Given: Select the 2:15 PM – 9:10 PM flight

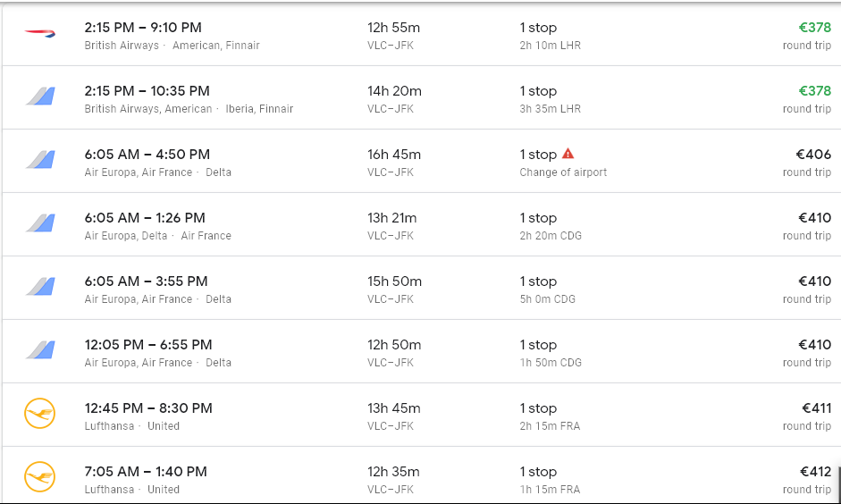Looking at the screenshot, I should pos(143,28).
